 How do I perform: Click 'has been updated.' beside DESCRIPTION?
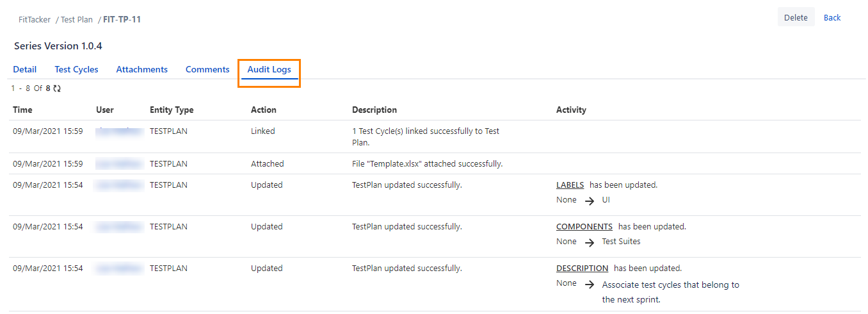click(x=648, y=268)
